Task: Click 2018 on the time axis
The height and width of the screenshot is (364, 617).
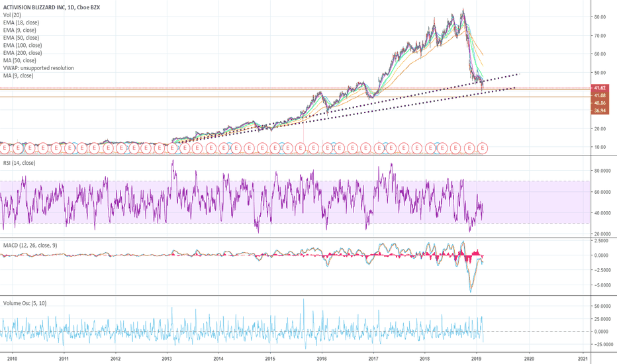Action: click(424, 359)
